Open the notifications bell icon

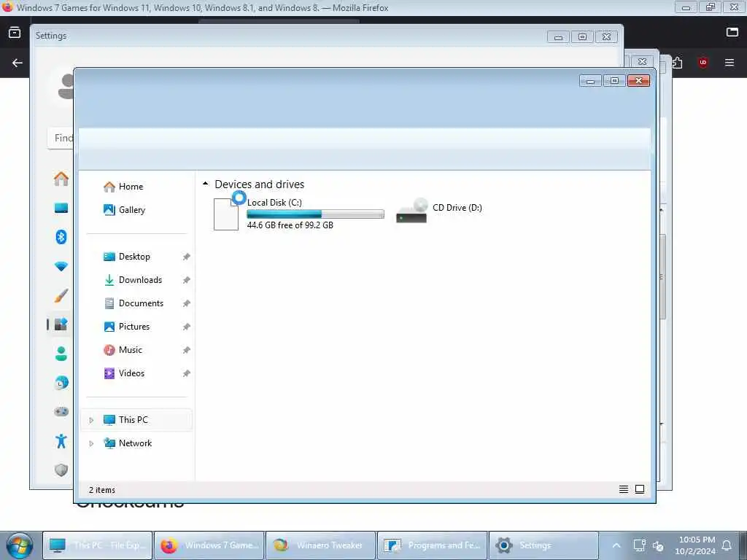tap(727, 545)
